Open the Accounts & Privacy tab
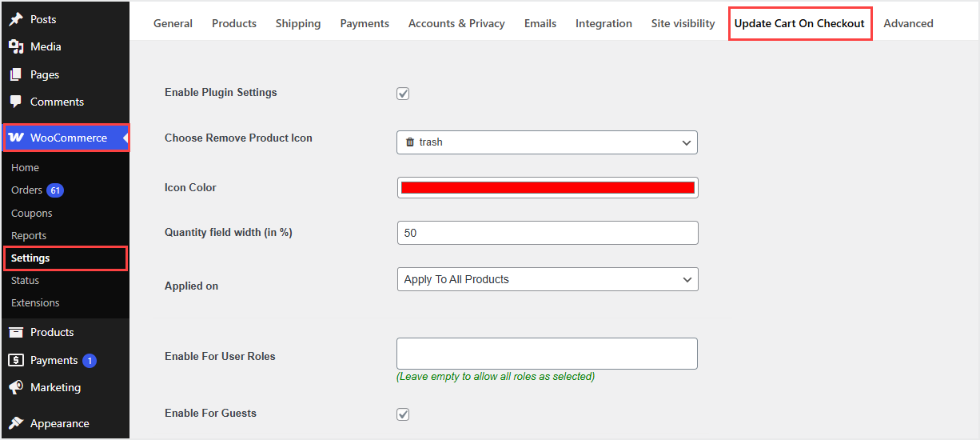Viewport: 980px width, 440px height. tap(456, 23)
